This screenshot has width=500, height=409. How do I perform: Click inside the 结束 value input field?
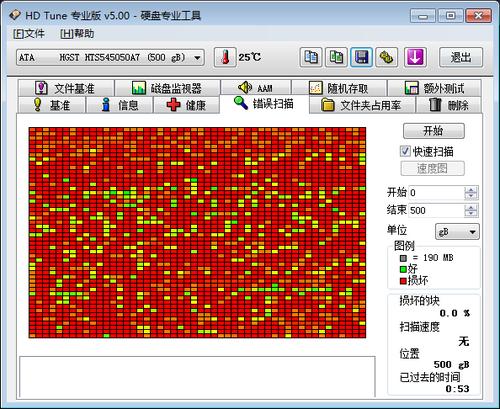[x=437, y=211]
